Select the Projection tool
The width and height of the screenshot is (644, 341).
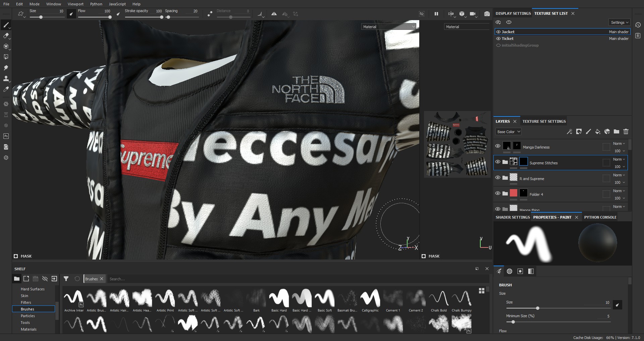[x=6, y=46]
